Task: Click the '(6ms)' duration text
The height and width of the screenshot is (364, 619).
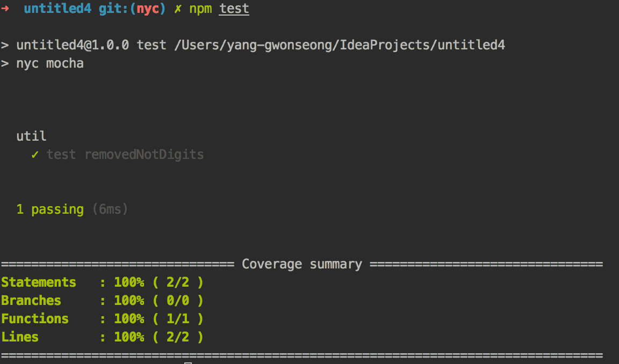Action: (x=110, y=209)
